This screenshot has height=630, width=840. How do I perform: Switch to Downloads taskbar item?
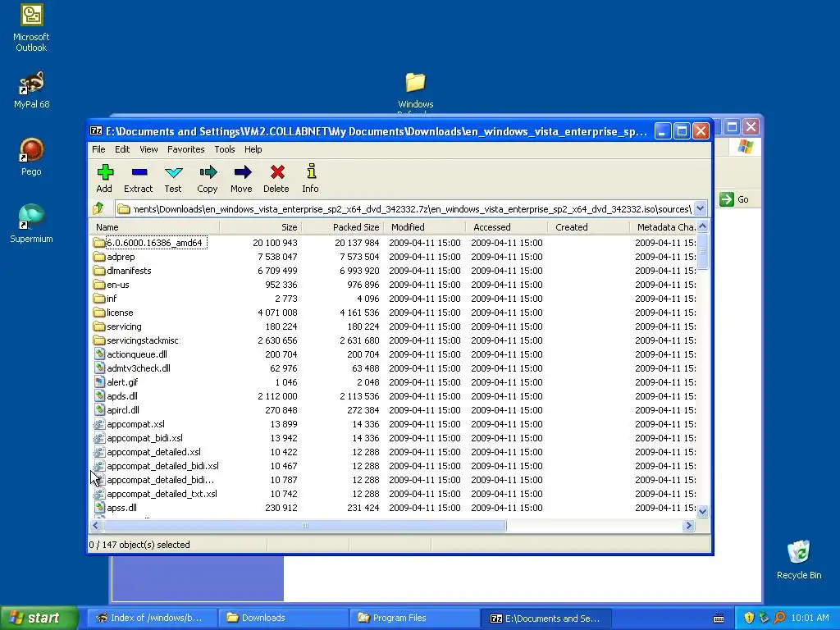coord(283,618)
